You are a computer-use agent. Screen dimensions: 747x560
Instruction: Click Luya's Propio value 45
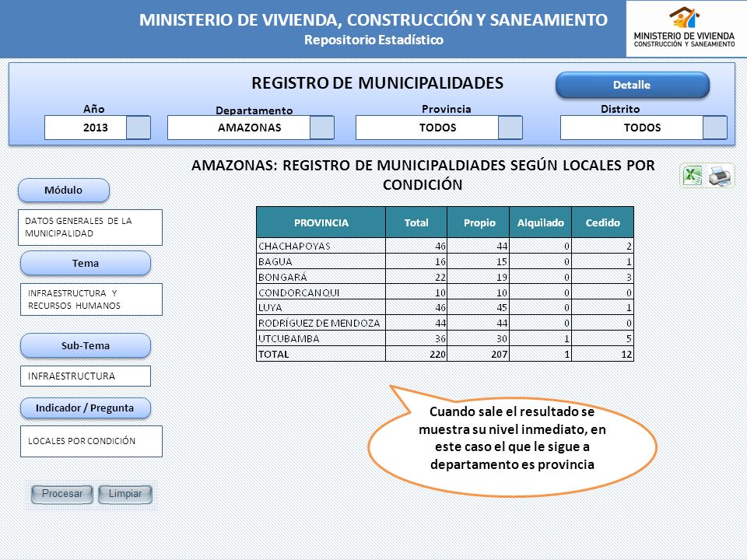pos(502,308)
